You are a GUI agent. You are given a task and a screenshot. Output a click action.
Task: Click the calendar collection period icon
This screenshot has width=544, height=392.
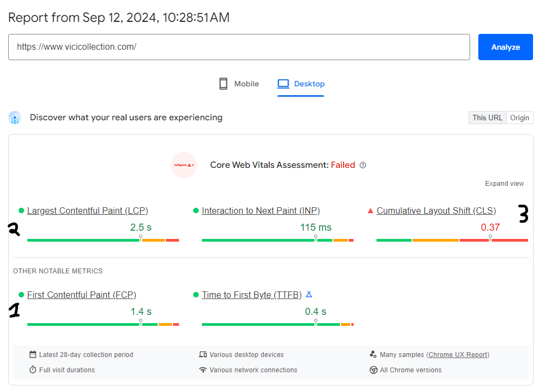[x=33, y=355]
